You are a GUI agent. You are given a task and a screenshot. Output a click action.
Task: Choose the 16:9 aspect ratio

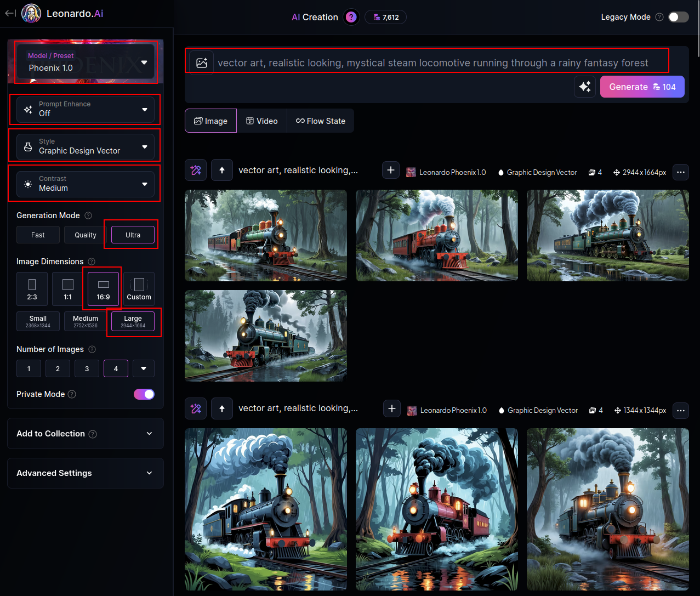[x=103, y=289]
